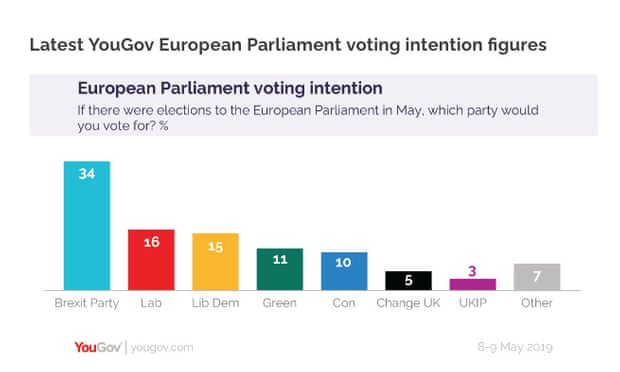The width and height of the screenshot is (620, 372).
Task: Open the yougov.com link
Action: click(x=162, y=348)
